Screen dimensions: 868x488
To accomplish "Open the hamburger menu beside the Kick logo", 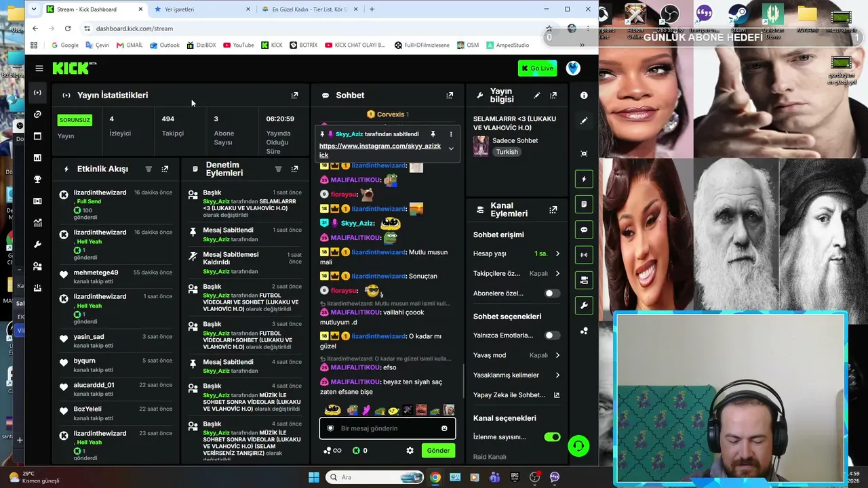I will 39,68.
